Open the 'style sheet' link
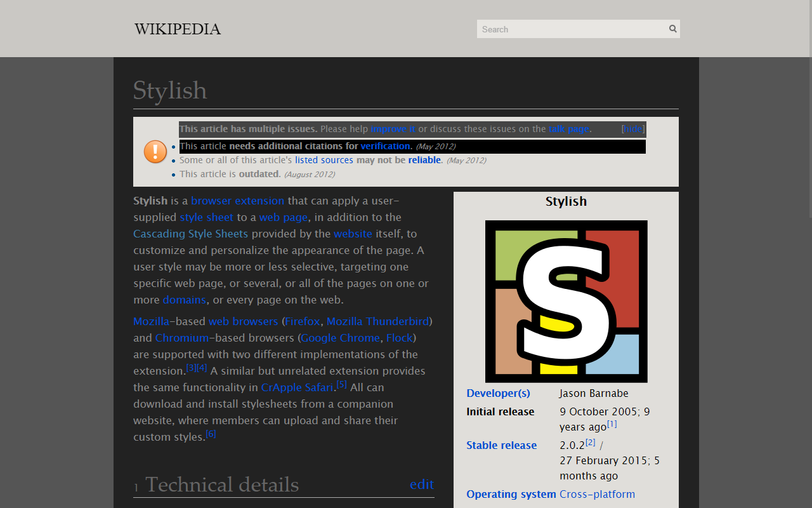The image size is (812, 508). [x=207, y=217]
